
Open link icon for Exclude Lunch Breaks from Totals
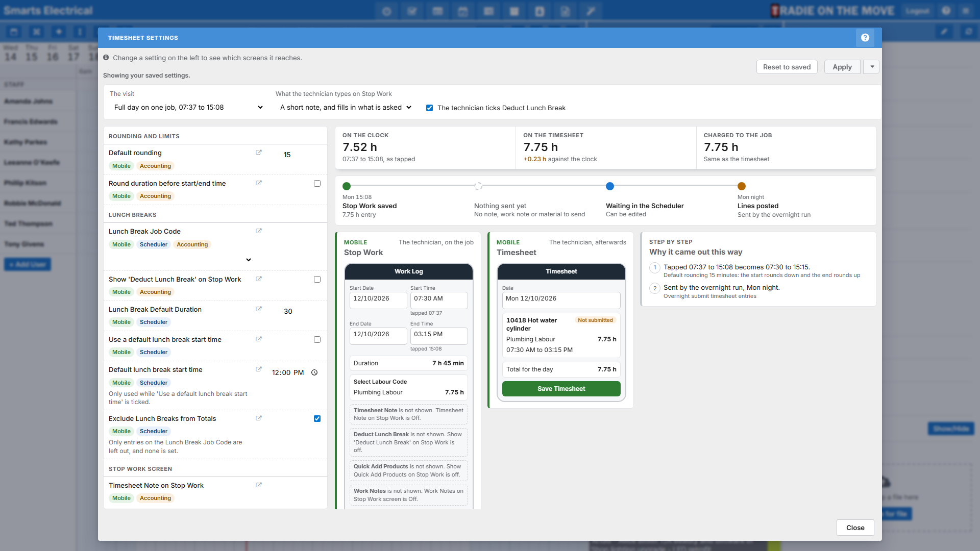point(259,418)
